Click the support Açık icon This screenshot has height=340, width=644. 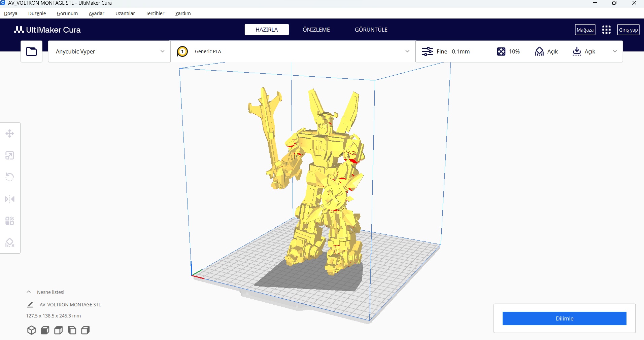click(x=539, y=51)
